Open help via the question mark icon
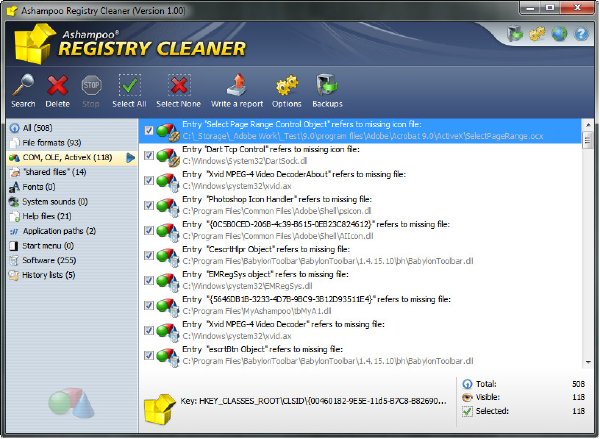600x439 pixels. click(581, 34)
